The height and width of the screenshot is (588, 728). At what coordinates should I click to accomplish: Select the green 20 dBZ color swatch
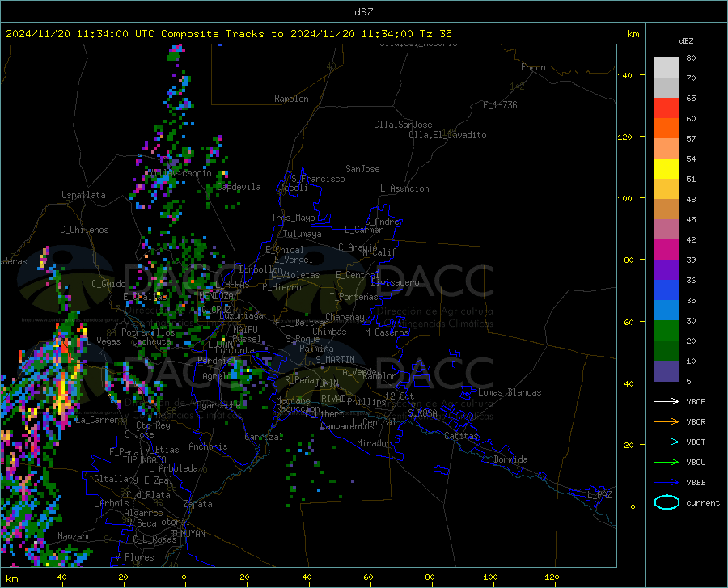[x=667, y=331]
